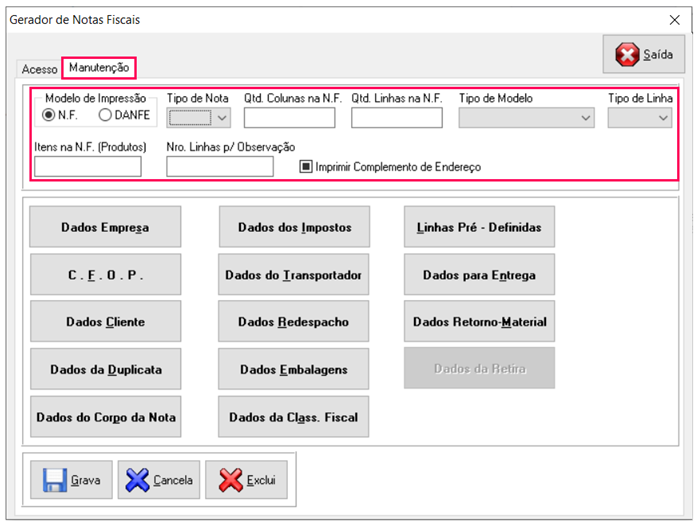Open Dados Empresa button
Image resolution: width=697 pixels, height=523 pixels.
[105, 227]
